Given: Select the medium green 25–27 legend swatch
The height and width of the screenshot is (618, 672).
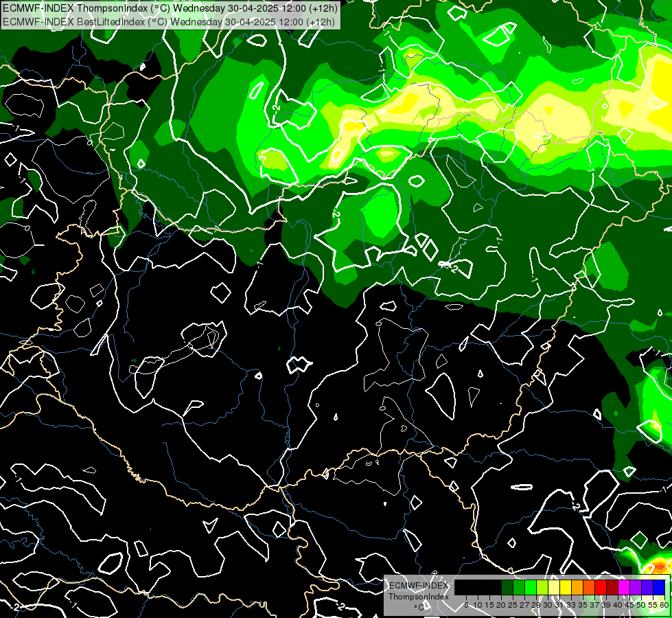Looking at the screenshot, I should click(519, 587).
